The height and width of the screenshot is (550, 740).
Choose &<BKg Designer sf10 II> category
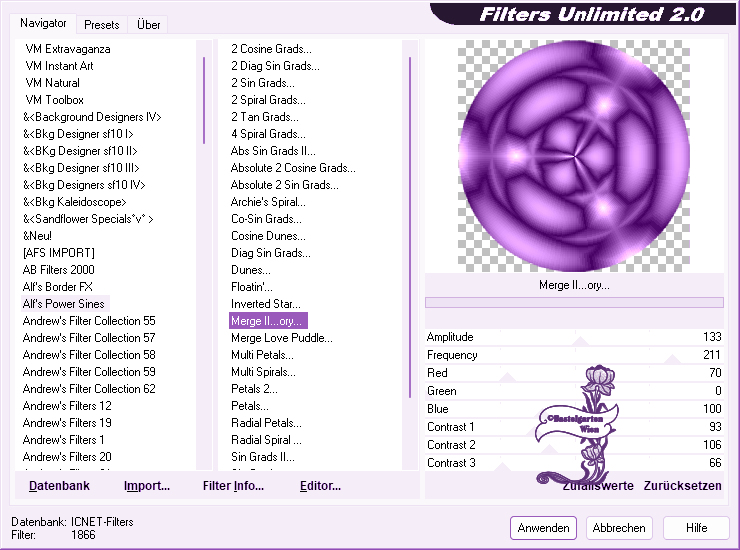pyautogui.click(x=80, y=151)
